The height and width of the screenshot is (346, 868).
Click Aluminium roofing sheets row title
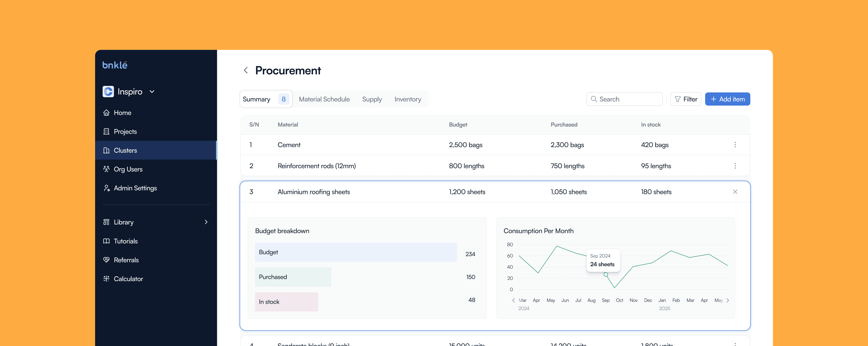[313, 192]
